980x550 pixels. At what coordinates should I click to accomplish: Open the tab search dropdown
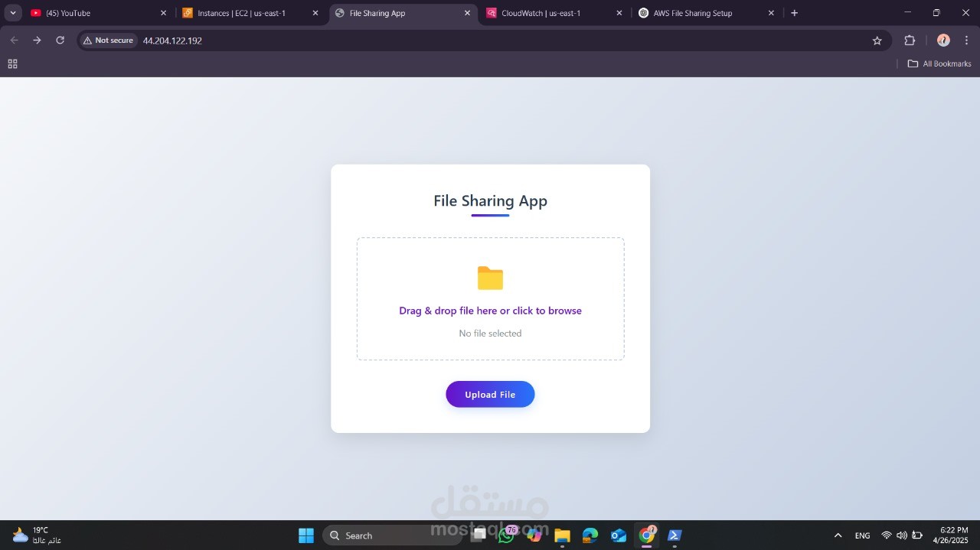tap(13, 13)
